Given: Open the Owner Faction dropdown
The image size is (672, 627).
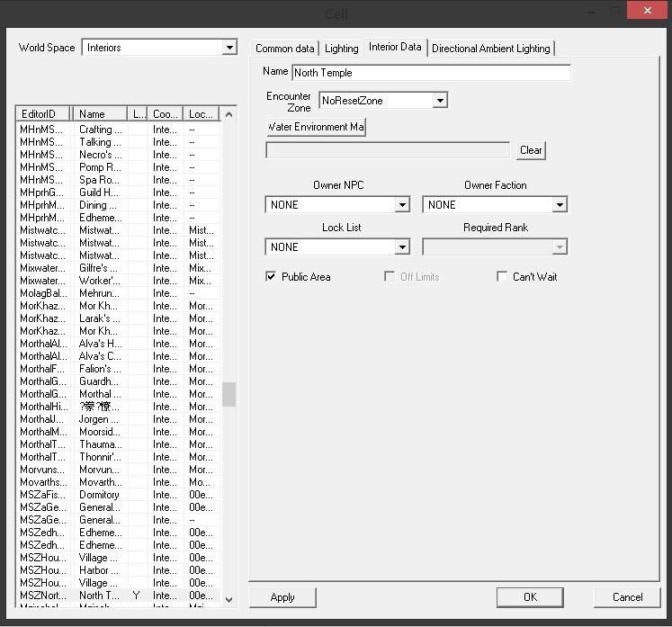Looking at the screenshot, I should [560, 205].
